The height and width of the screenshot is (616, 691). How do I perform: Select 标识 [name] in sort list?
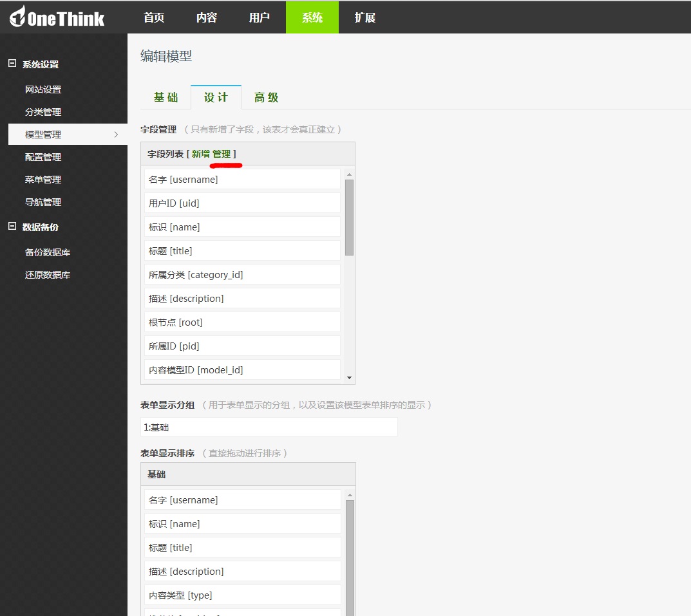click(x=243, y=524)
